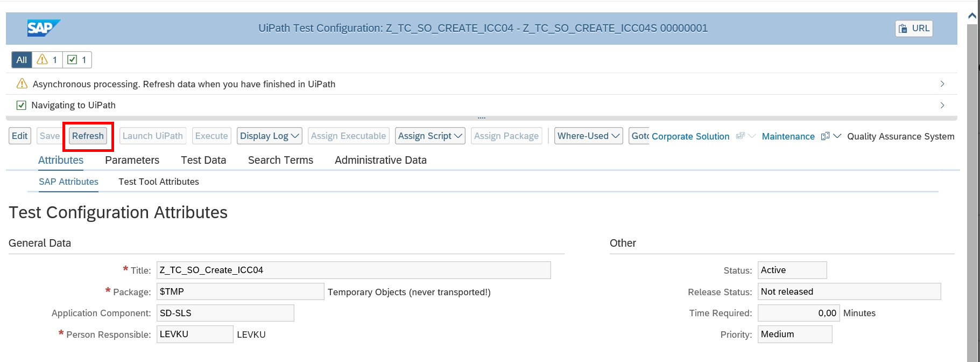Expand the Where-Used dropdown
Viewport: 980px width, 362px height.
(588, 136)
